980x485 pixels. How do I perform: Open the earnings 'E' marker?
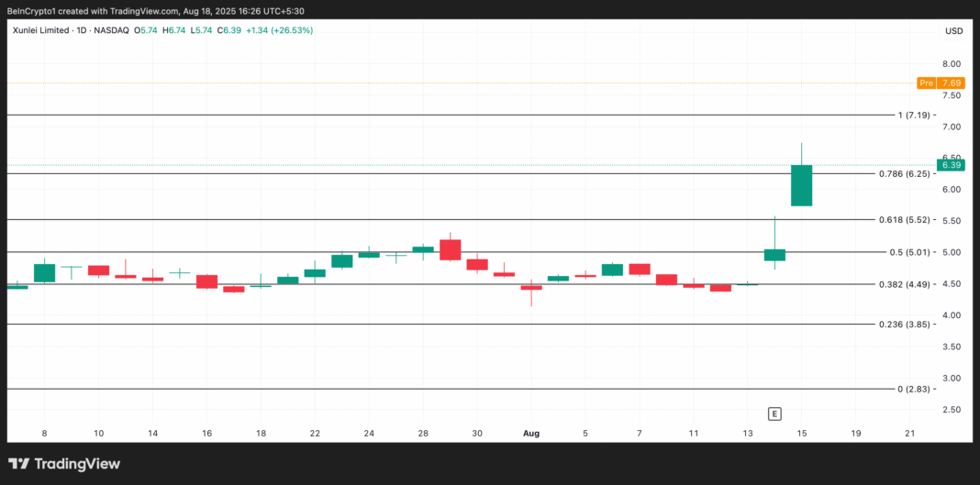pos(774,413)
